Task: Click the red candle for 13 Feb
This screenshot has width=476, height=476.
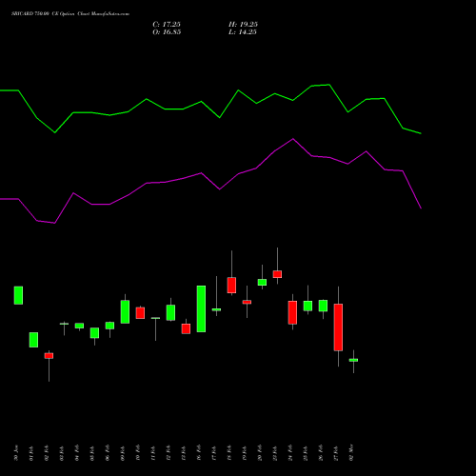Action: (x=186, y=328)
